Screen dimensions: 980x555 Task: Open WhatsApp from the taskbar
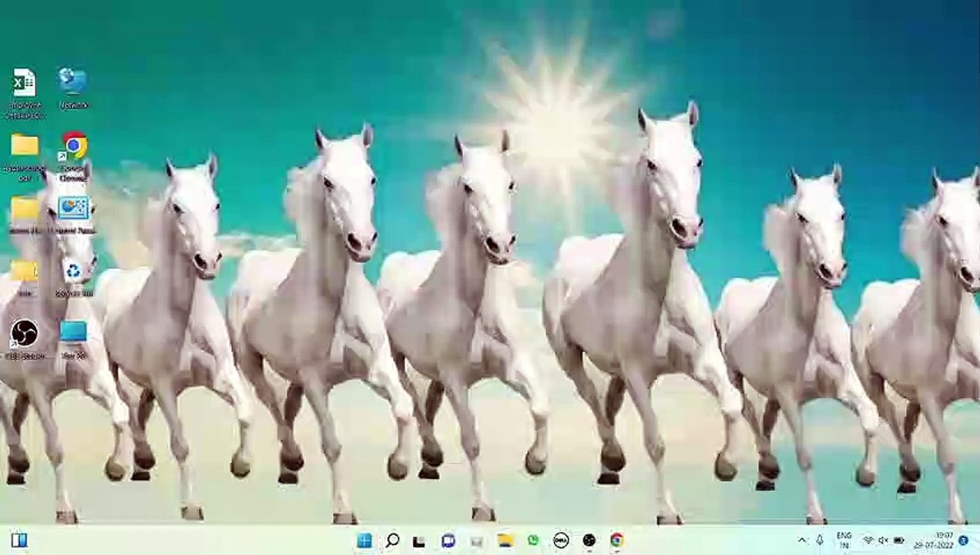(533, 540)
